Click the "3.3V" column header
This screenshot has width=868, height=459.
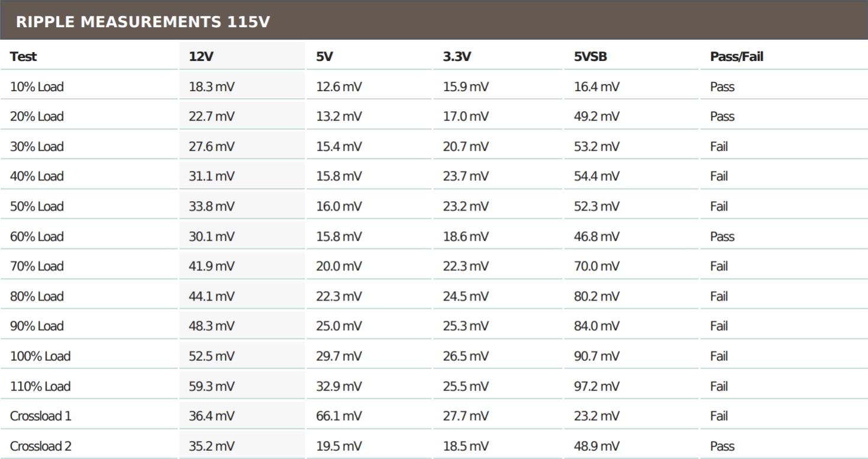457,57
